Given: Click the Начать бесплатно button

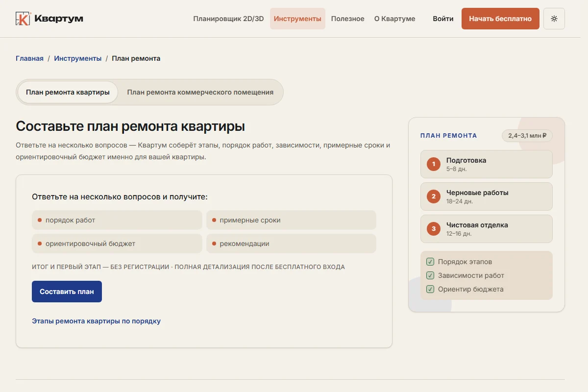Looking at the screenshot, I should tap(500, 19).
